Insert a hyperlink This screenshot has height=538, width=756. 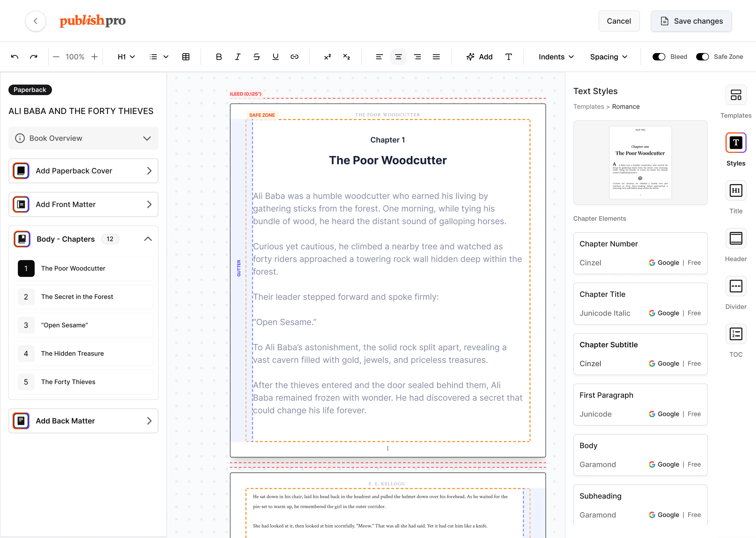click(x=294, y=57)
